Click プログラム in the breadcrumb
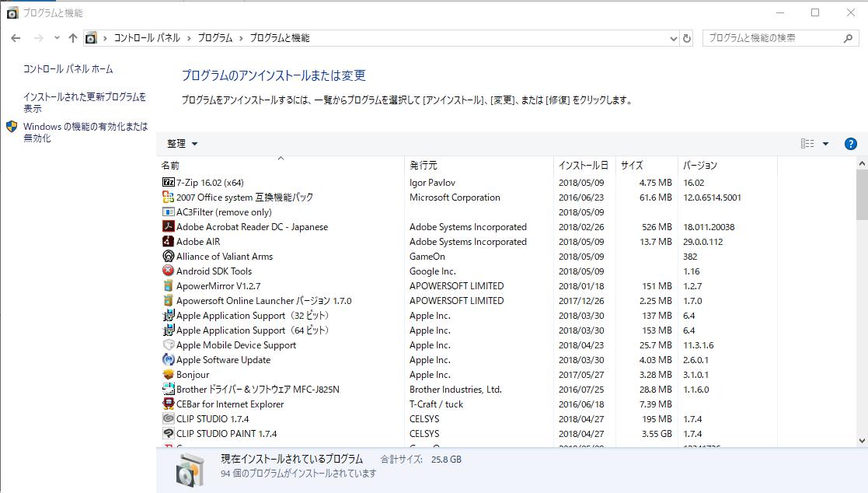 pos(214,38)
